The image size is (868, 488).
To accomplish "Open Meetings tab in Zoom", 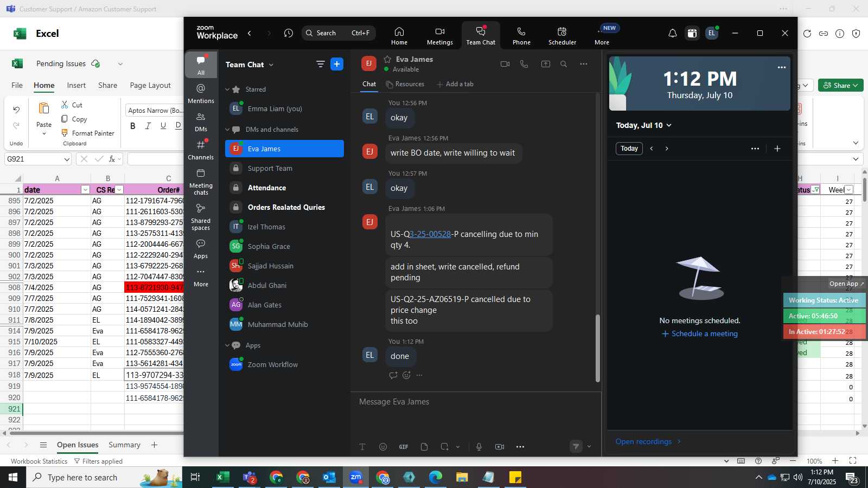I will (x=440, y=36).
